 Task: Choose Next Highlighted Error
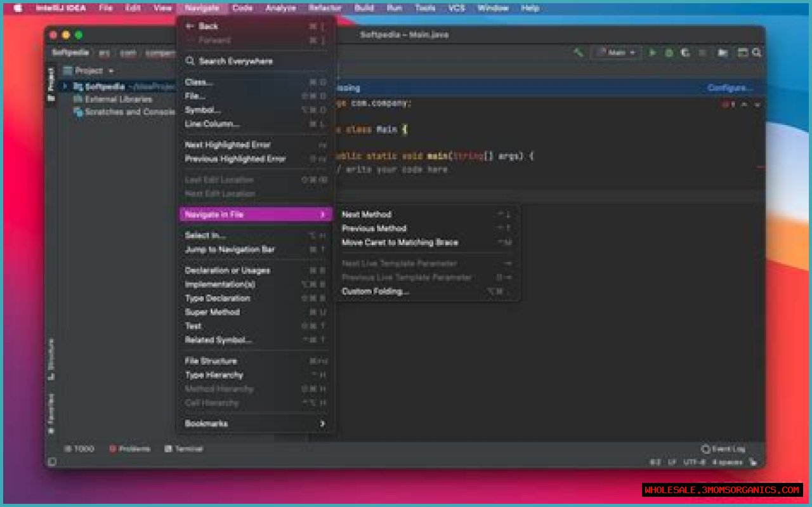pos(256,145)
